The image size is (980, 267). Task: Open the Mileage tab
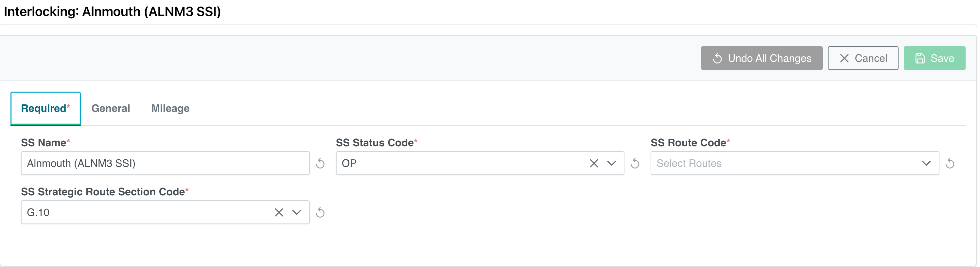pyautogui.click(x=170, y=108)
